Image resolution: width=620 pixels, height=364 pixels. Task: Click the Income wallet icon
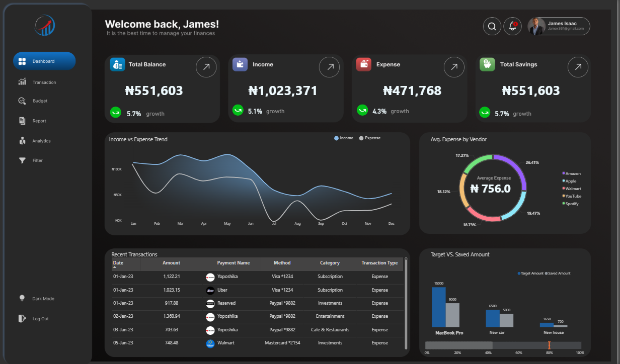click(240, 64)
